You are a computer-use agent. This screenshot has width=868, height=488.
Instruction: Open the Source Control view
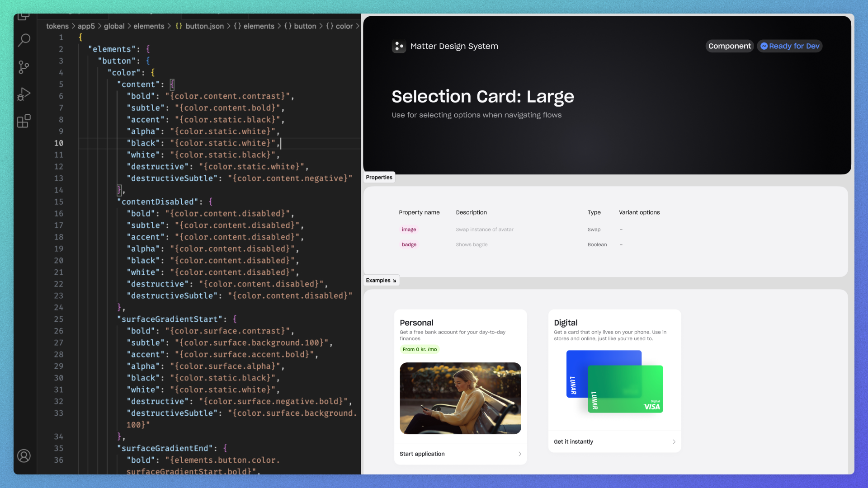click(x=24, y=67)
